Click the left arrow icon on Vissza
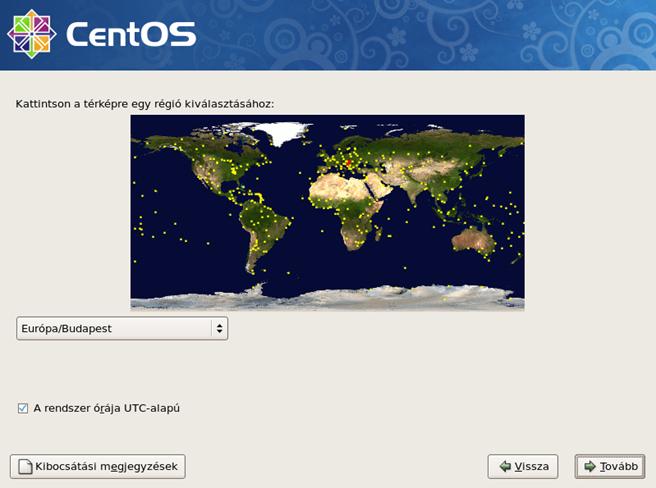This screenshot has width=656, height=488. tap(505, 466)
